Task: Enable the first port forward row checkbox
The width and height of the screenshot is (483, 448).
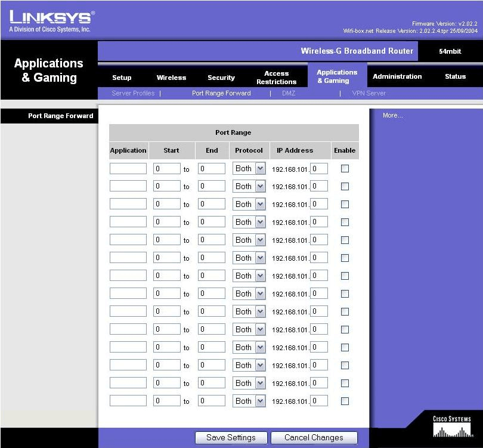Action: click(345, 169)
